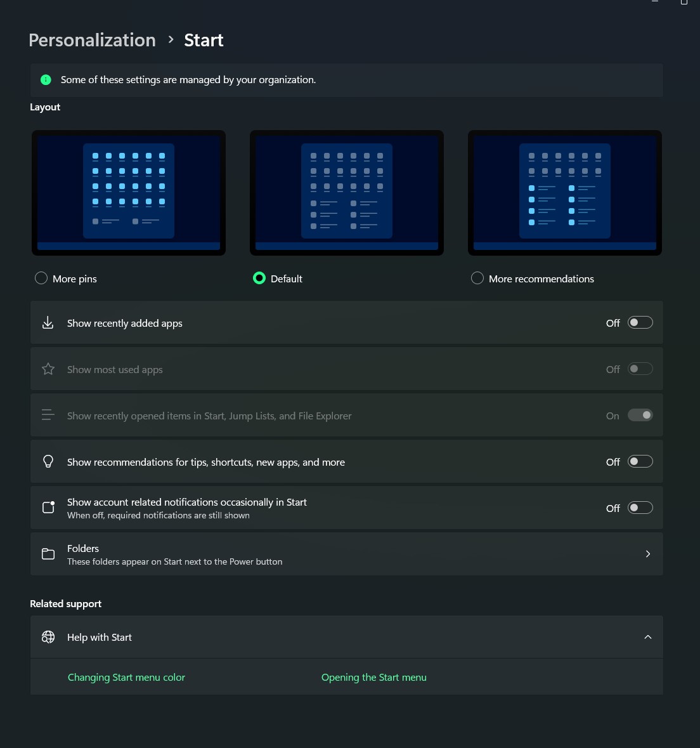The width and height of the screenshot is (700, 748).
Task: Click the More pins layout preview thumbnail
Action: tap(129, 193)
